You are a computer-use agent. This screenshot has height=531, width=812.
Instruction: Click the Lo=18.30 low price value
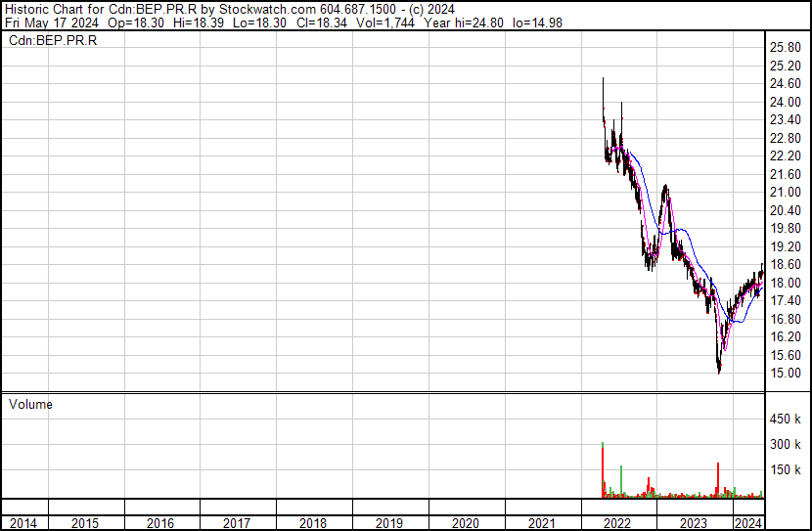(260, 22)
